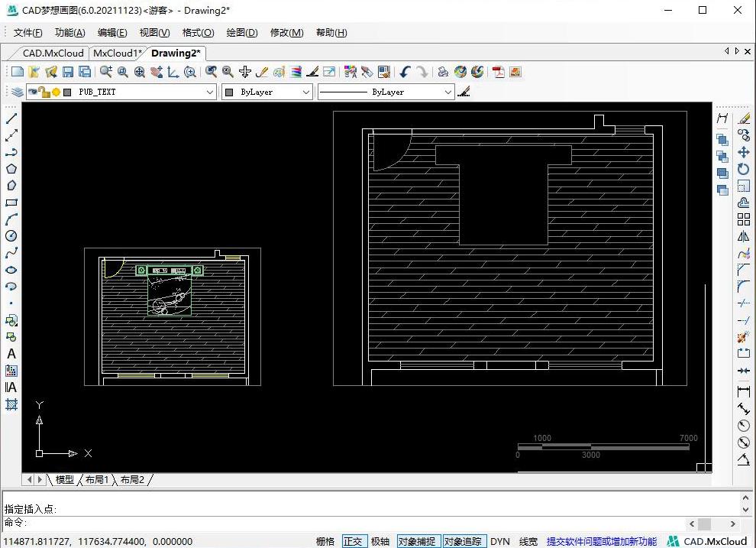Viewport: 756px width, 548px height.
Task: Open the PUB_TEXT layer dropdown
Action: [210, 92]
